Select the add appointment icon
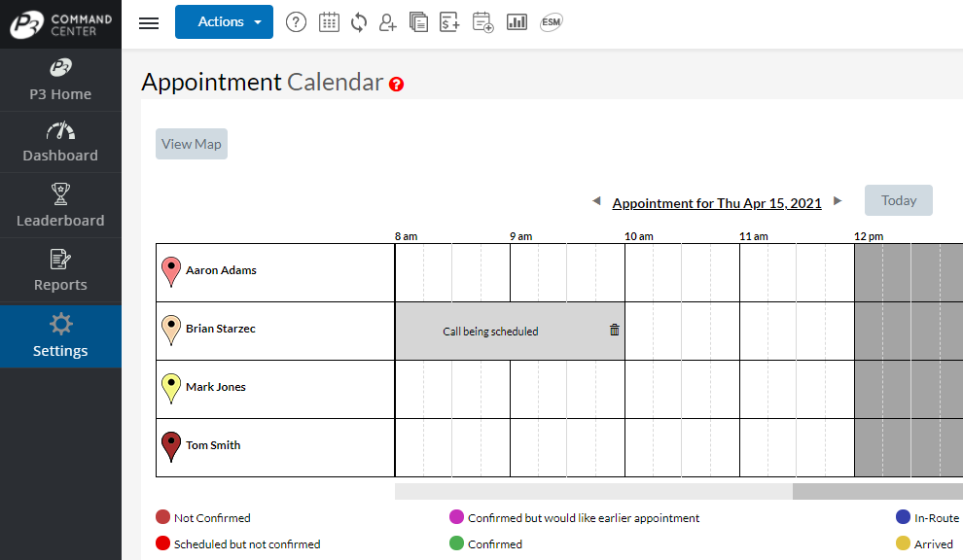The width and height of the screenshot is (963, 560). pos(482,21)
